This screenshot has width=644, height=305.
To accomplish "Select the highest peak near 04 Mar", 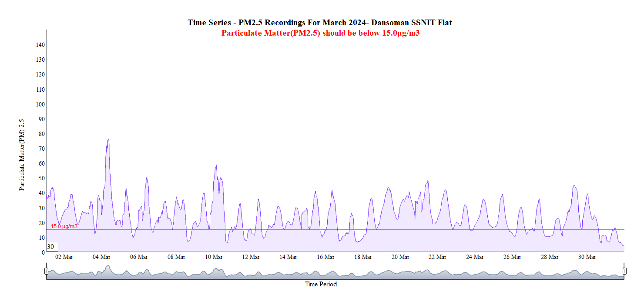I will pos(108,140).
